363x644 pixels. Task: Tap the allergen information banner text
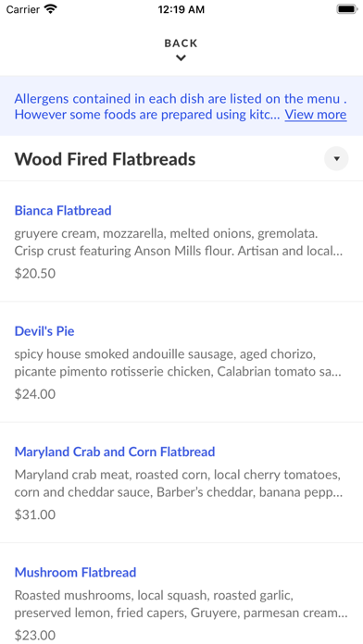pos(147,106)
